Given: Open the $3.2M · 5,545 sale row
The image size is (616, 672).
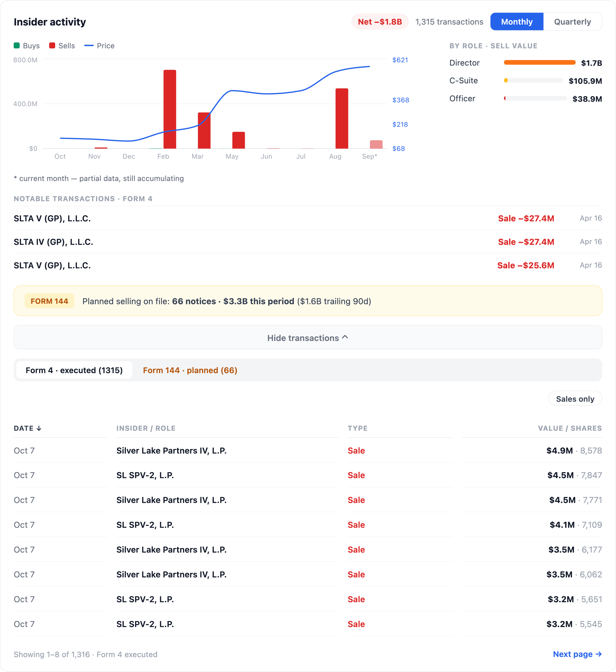Looking at the screenshot, I should point(308,624).
